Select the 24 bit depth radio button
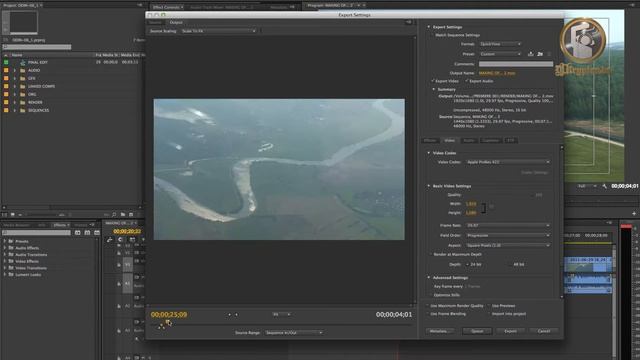The image size is (640, 360). click(467, 264)
